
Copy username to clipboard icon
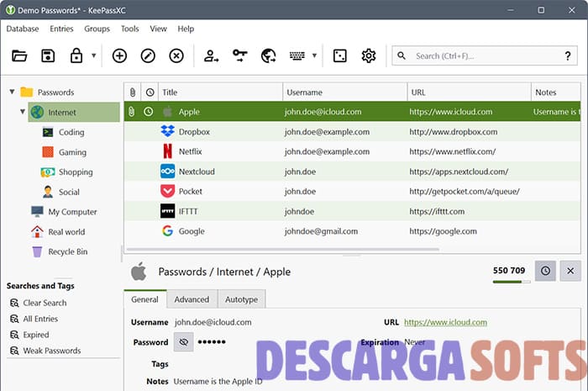211,55
